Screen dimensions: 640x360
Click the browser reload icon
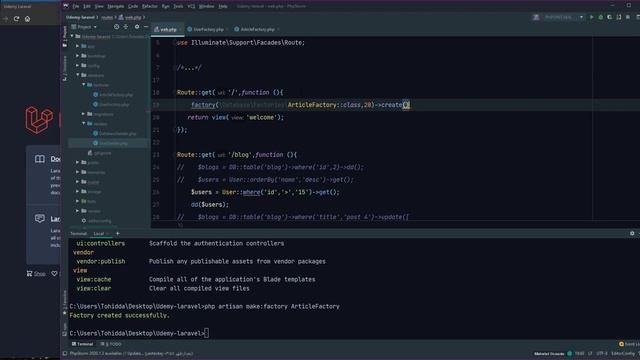point(16,19)
